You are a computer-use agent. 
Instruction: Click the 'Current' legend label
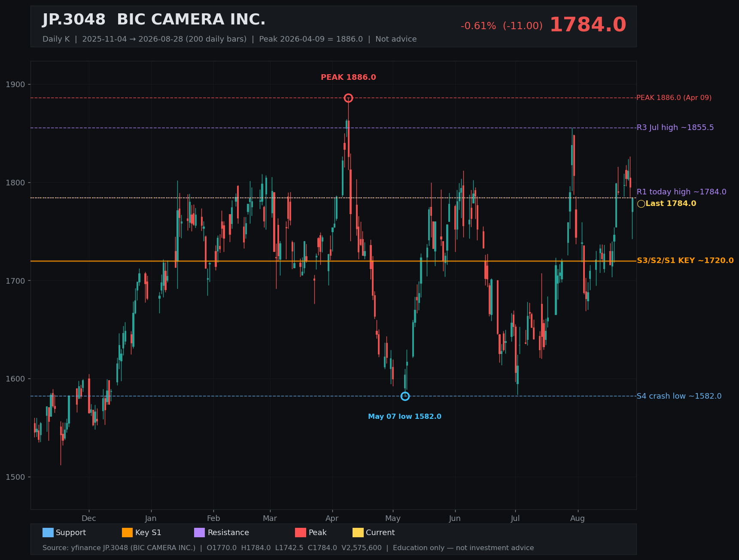coord(380,533)
